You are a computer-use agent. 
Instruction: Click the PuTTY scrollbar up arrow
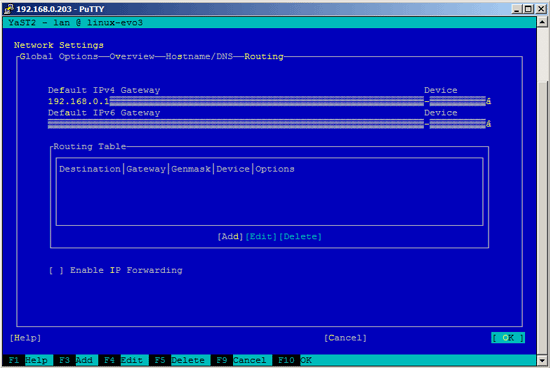[x=542, y=22]
